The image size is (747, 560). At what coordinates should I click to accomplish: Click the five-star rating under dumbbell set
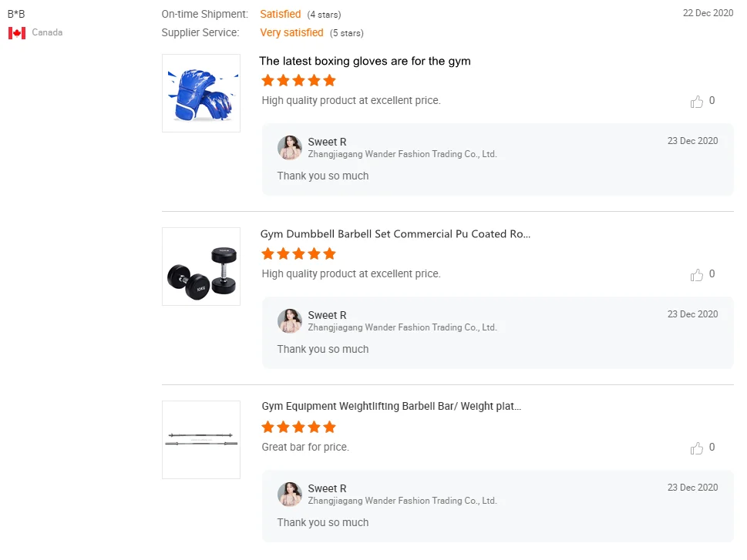pos(298,254)
